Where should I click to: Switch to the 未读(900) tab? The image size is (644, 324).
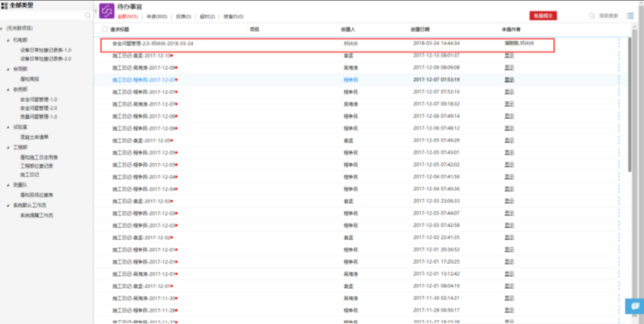pos(157,17)
